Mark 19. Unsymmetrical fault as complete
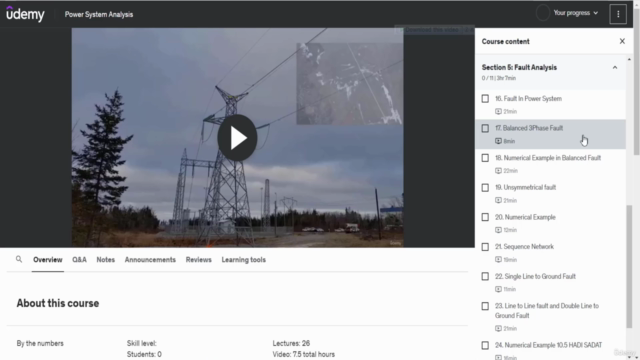The width and height of the screenshot is (640, 360). (485, 188)
